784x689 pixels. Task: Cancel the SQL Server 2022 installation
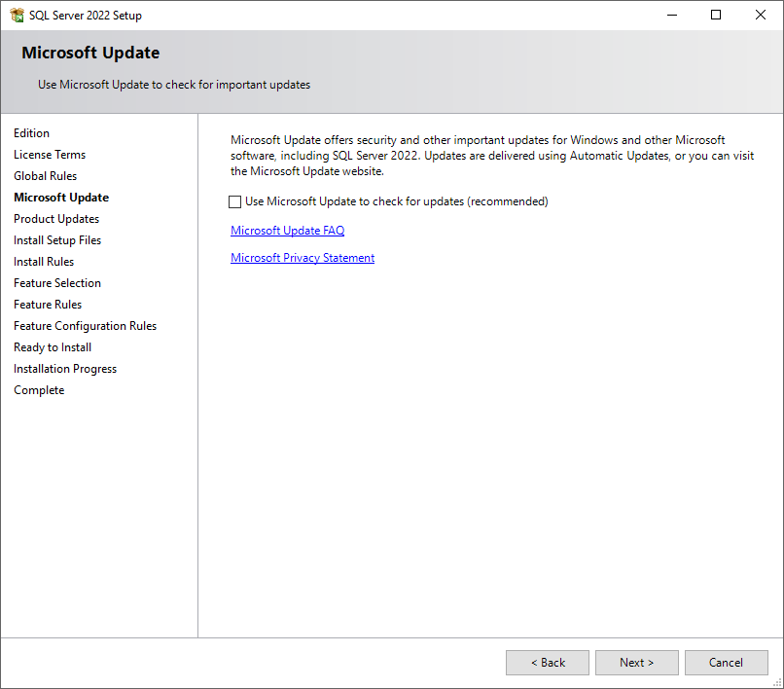(x=726, y=662)
